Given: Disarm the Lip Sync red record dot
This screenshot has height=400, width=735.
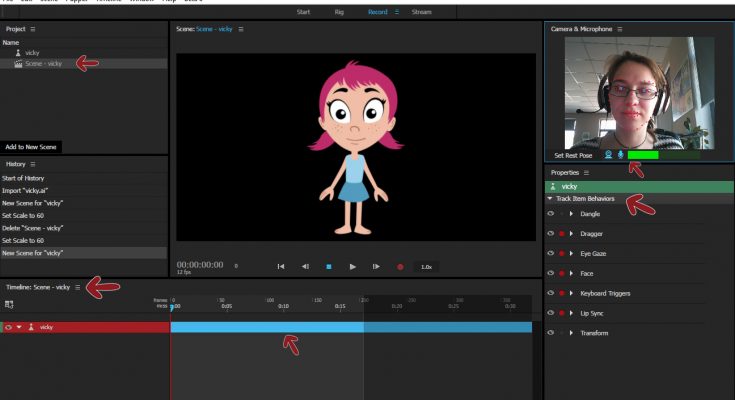Looking at the screenshot, I should (x=562, y=313).
